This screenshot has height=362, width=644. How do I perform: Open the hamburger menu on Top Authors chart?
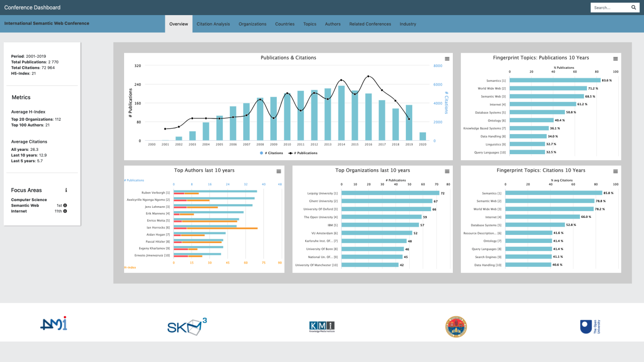coord(279,171)
